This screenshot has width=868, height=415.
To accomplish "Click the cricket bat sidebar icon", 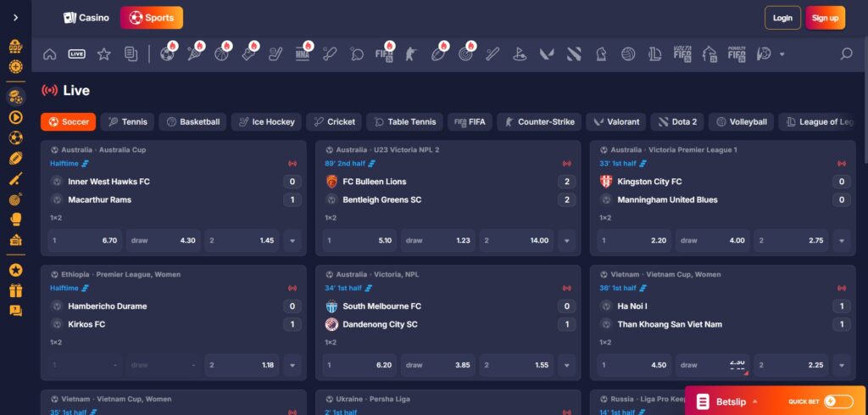I will 15,178.
